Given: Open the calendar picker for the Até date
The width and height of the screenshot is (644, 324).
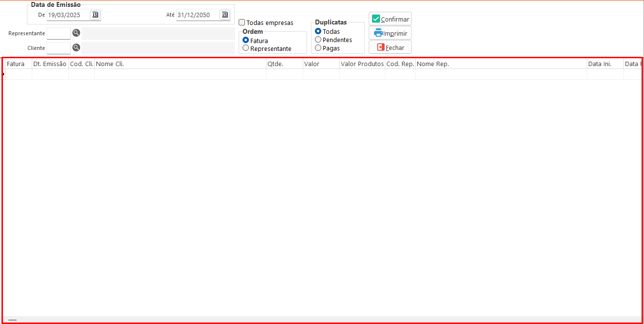Looking at the screenshot, I should (x=224, y=15).
